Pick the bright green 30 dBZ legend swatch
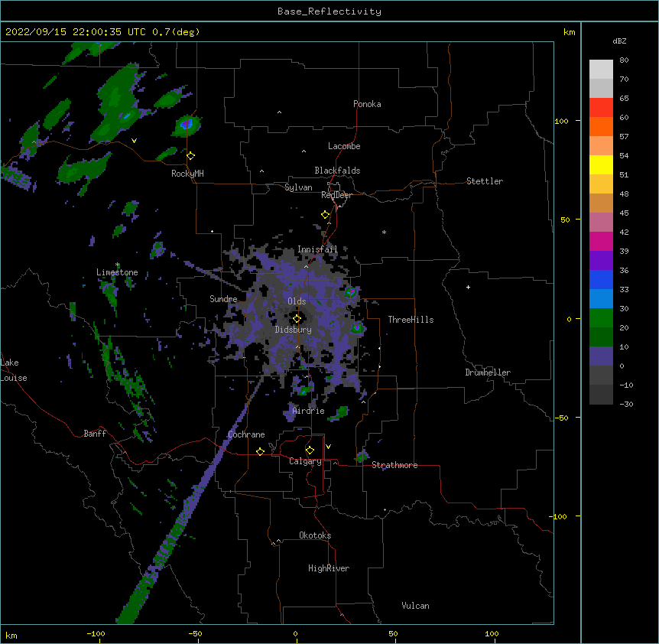Viewport: 659px width, 644px height. coord(601,318)
